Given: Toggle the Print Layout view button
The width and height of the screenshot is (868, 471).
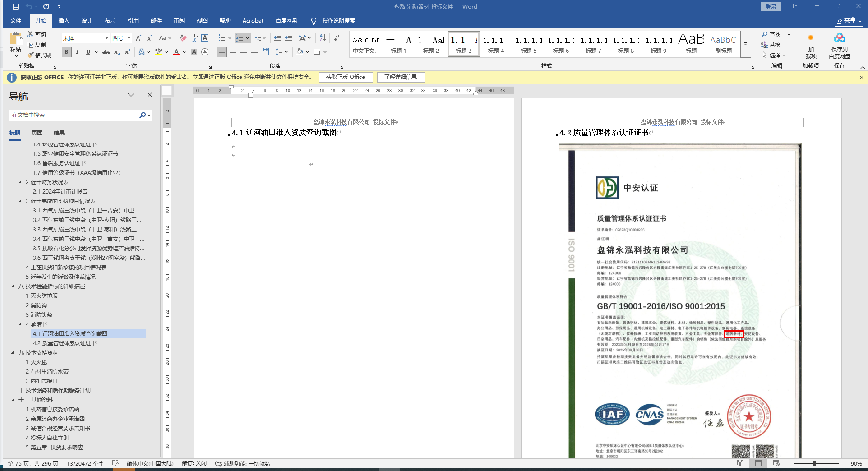Looking at the screenshot, I should pyautogui.click(x=758, y=463).
